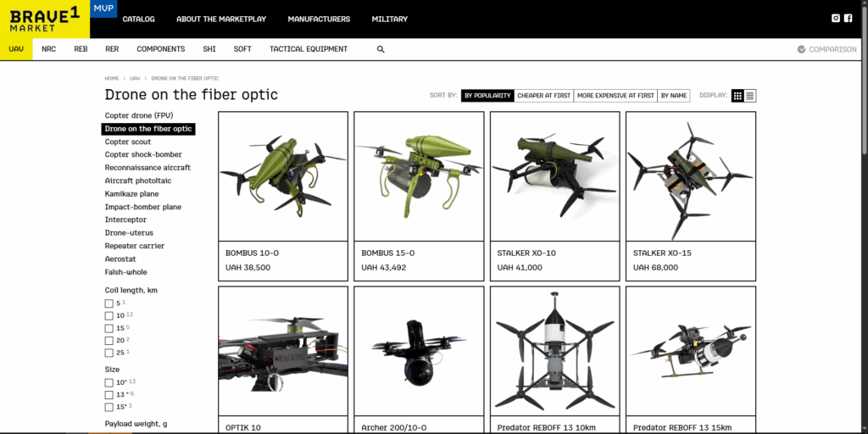Viewport: 868px width, 434px height.
Task: Open the Manufacturers menu item
Action: pyautogui.click(x=319, y=19)
